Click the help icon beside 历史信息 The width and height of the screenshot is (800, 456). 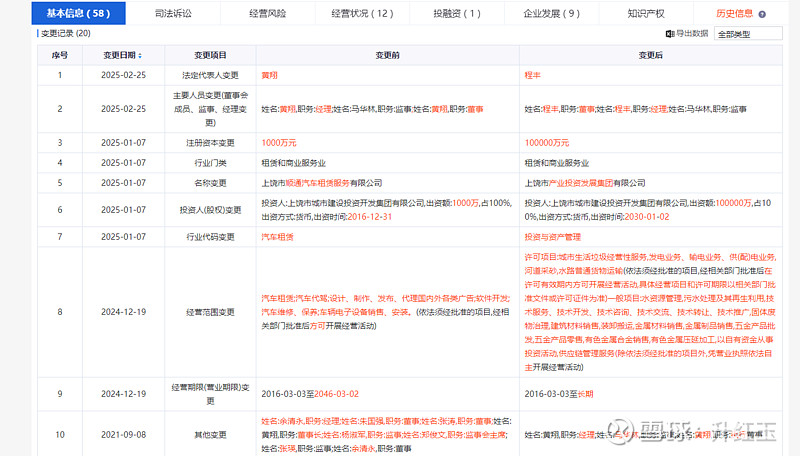tap(762, 14)
